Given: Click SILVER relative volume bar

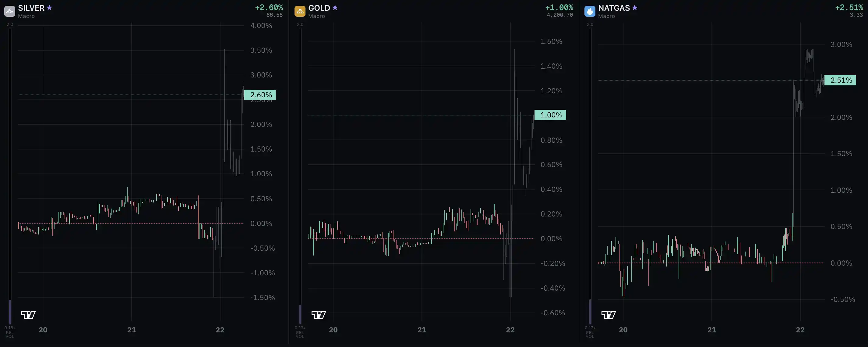Looking at the screenshot, I should 10,176.
